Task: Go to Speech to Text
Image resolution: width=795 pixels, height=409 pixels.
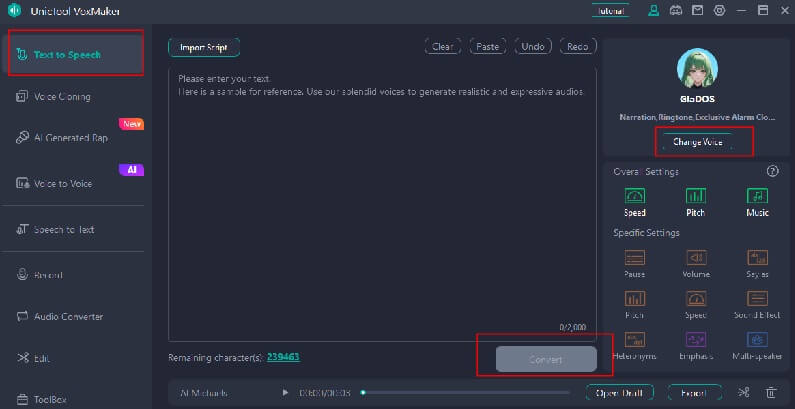Action: [62, 229]
